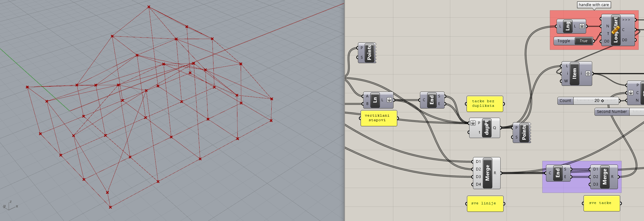This screenshot has height=221, width=644.
Task: Click L input of Item component
Action: [567, 66]
